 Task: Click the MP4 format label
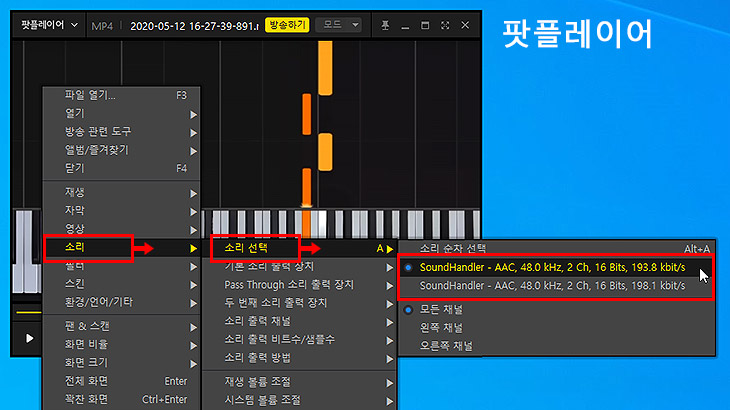coord(102,26)
